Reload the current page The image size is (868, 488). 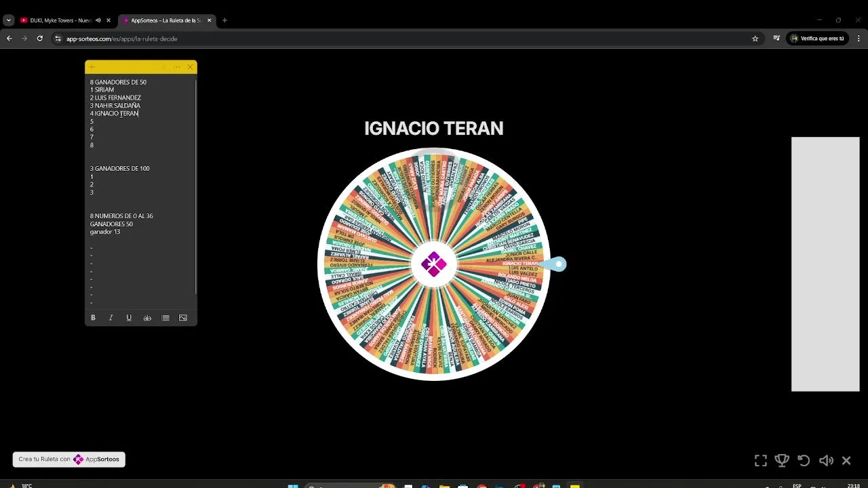pos(40,39)
